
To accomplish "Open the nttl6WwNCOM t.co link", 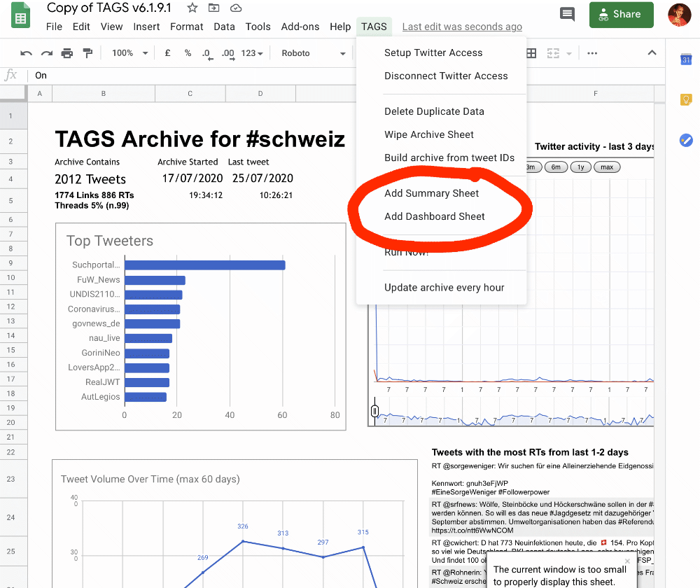I will coord(472,531).
